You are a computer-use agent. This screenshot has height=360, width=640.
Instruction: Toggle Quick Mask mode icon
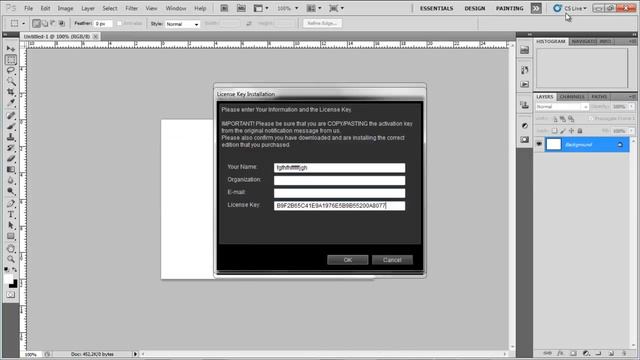tap(11, 295)
